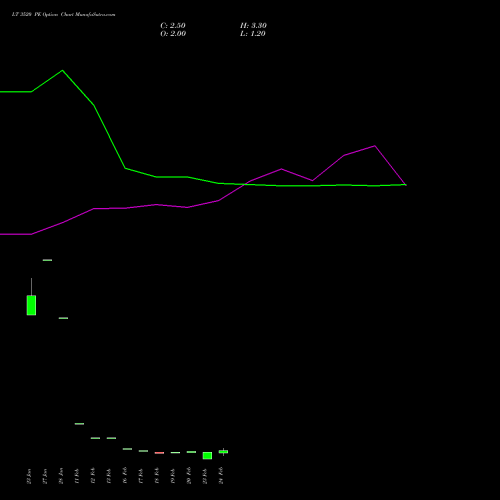This screenshot has width=500, height=500.
Task: Click the green candle body above 22 Feb
Action: pyautogui.click(x=207, y=456)
